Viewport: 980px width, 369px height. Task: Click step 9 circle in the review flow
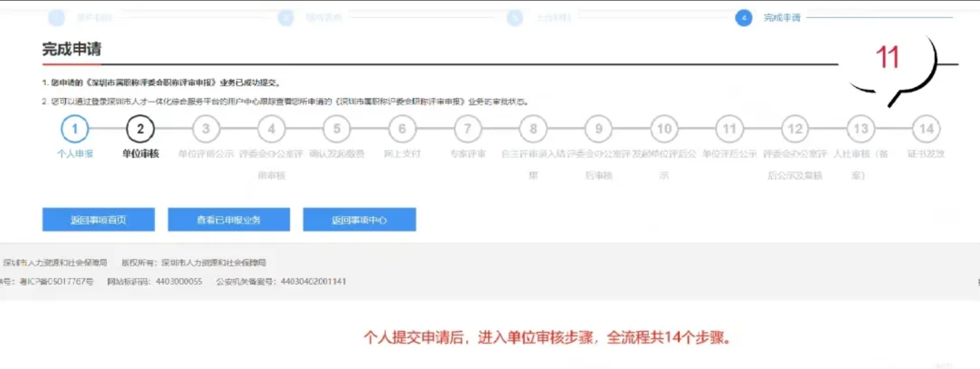coord(598,129)
